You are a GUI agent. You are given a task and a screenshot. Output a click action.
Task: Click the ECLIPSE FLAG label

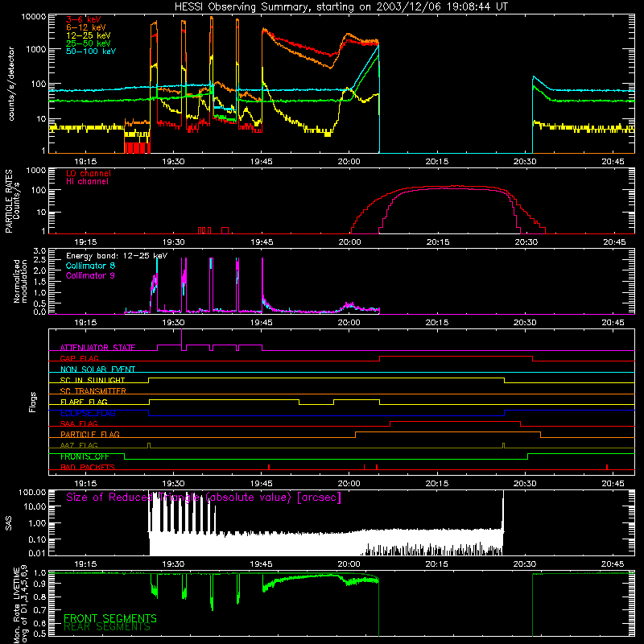[88, 413]
